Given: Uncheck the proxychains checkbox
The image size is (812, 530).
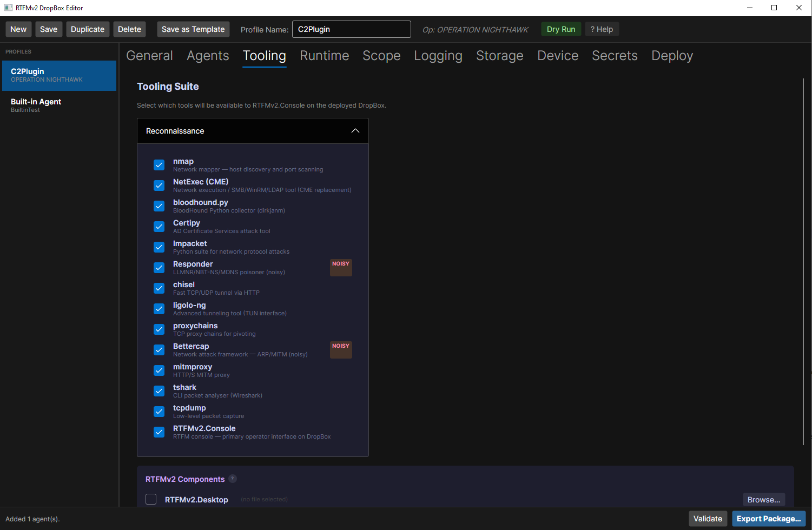Looking at the screenshot, I should (x=159, y=329).
